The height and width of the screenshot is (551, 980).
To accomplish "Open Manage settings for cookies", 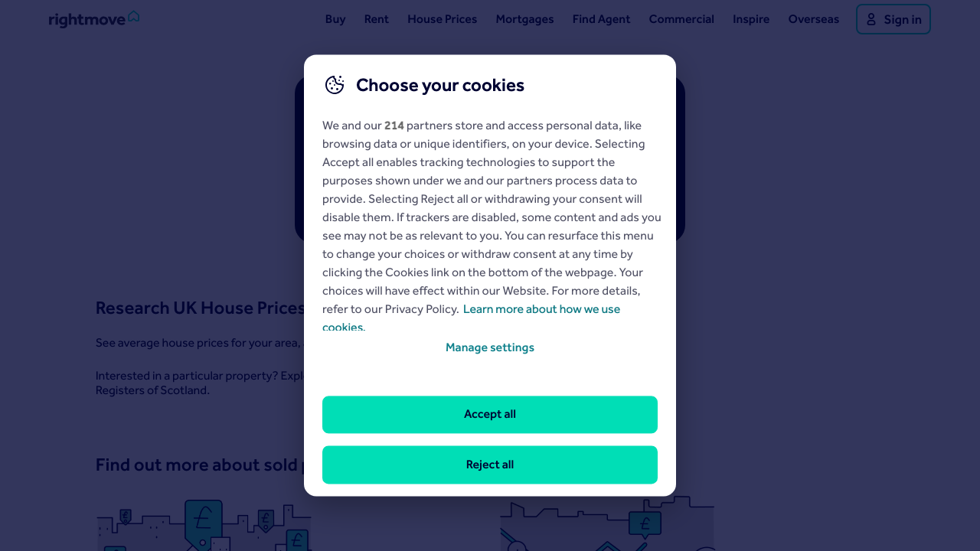I will point(490,347).
